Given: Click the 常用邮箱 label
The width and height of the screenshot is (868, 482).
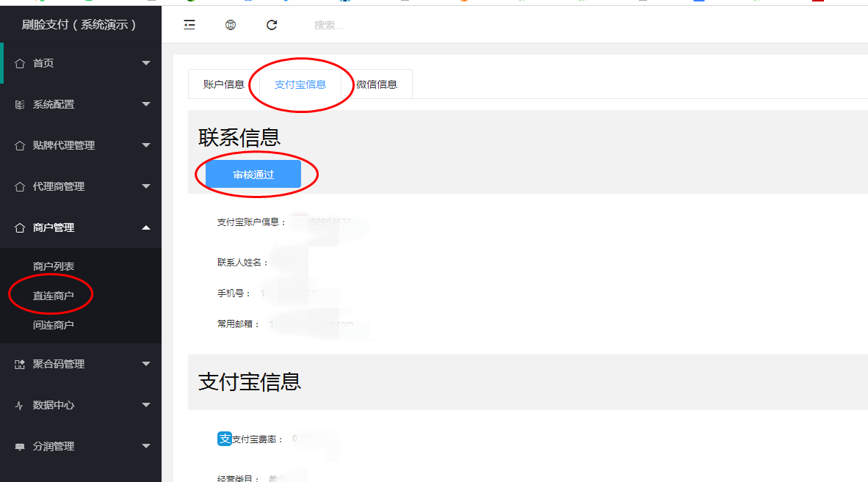Looking at the screenshot, I should coord(238,324).
